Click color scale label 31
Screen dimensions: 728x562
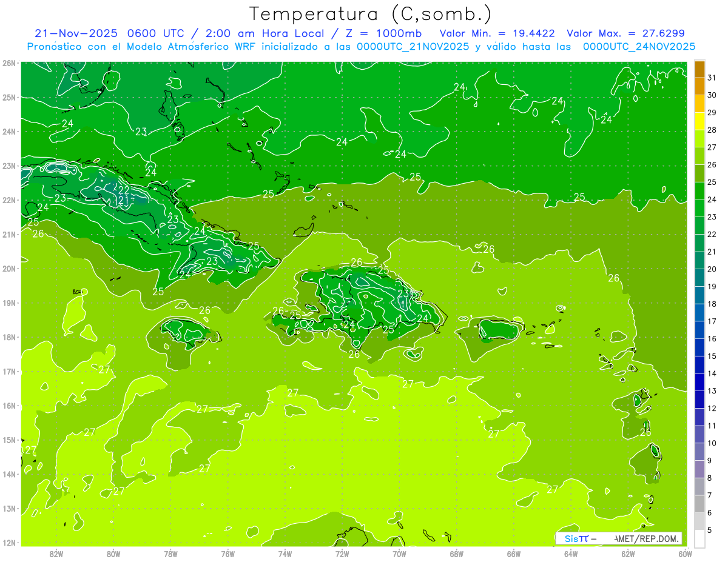click(x=712, y=78)
